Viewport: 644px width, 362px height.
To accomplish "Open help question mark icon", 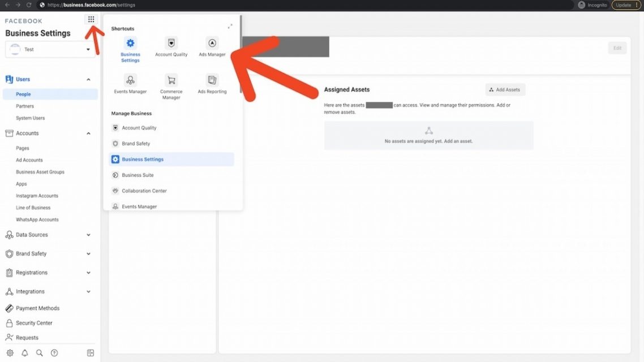I will point(54,353).
